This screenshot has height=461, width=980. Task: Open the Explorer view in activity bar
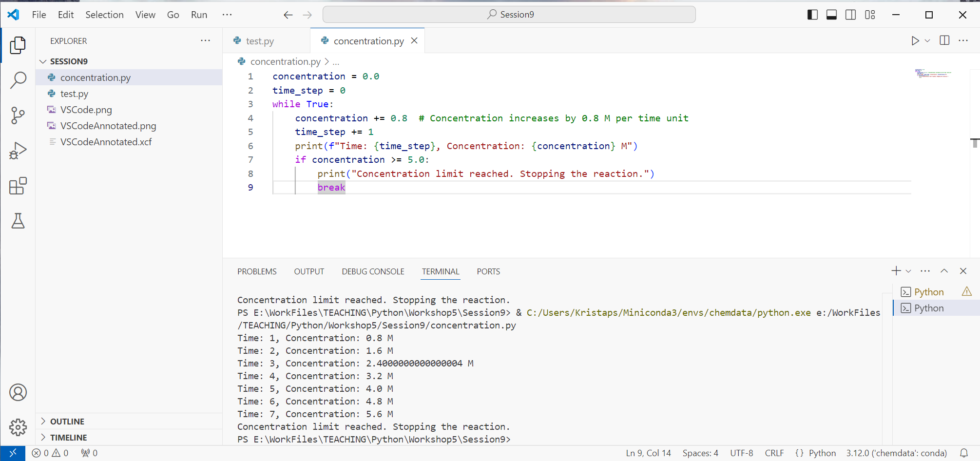coord(18,45)
